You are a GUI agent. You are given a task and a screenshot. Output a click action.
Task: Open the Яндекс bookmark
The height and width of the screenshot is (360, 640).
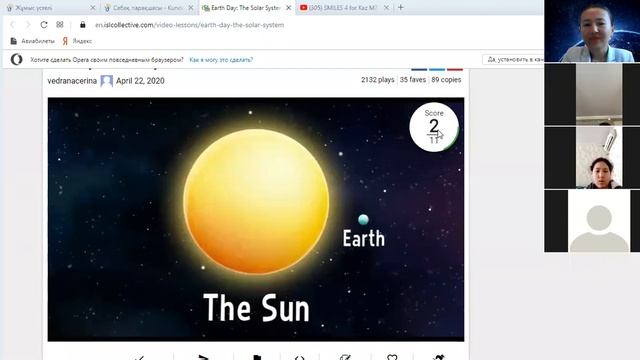pos(77,41)
